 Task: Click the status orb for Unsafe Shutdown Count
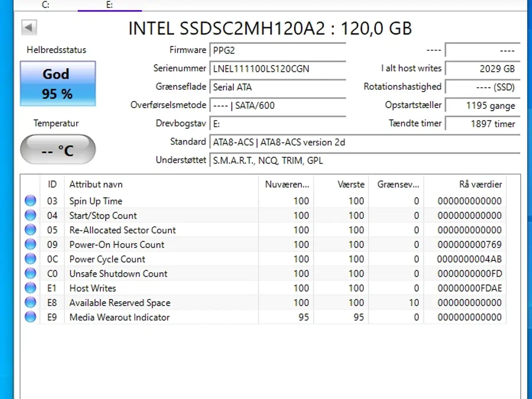point(30,273)
